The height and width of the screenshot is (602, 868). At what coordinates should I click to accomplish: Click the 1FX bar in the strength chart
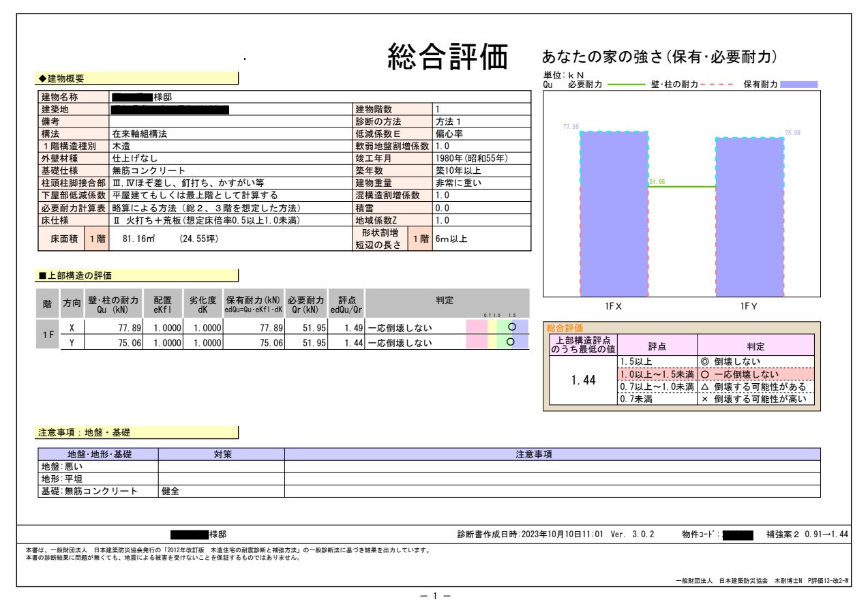pyautogui.click(x=614, y=214)
